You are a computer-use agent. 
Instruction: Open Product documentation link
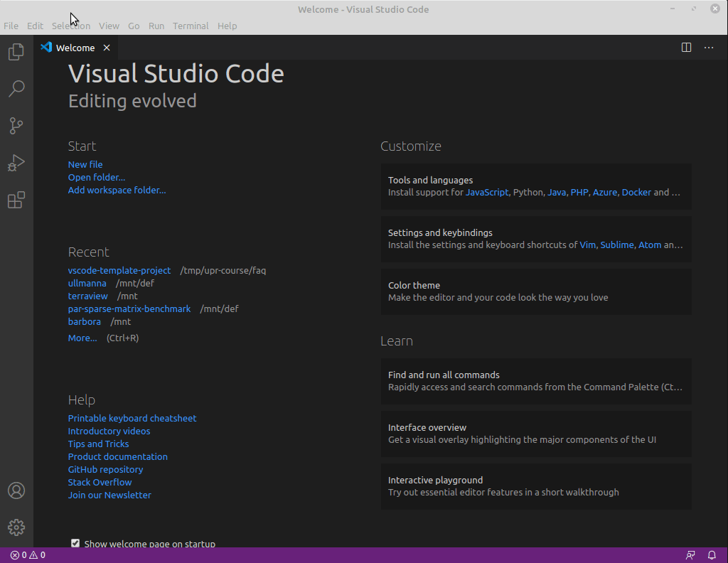pyautogui.click(x=118, y=456)
